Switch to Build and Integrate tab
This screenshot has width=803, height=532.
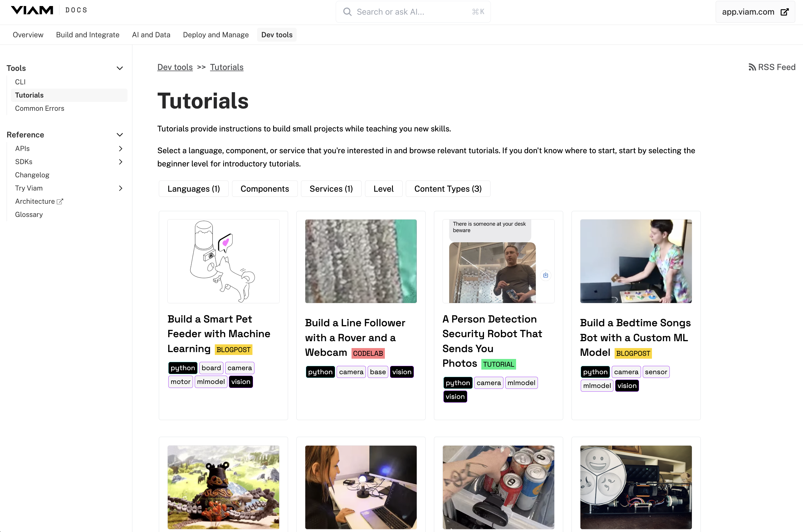[x=88, y=35]
